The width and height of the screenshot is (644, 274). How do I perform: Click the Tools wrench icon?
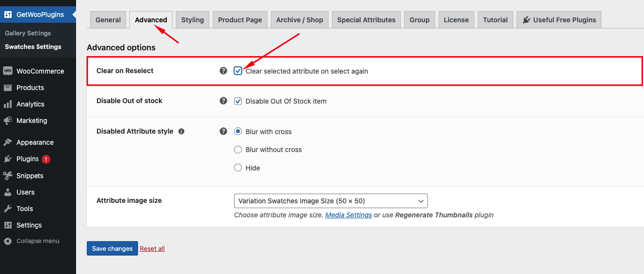click(8, 209)
